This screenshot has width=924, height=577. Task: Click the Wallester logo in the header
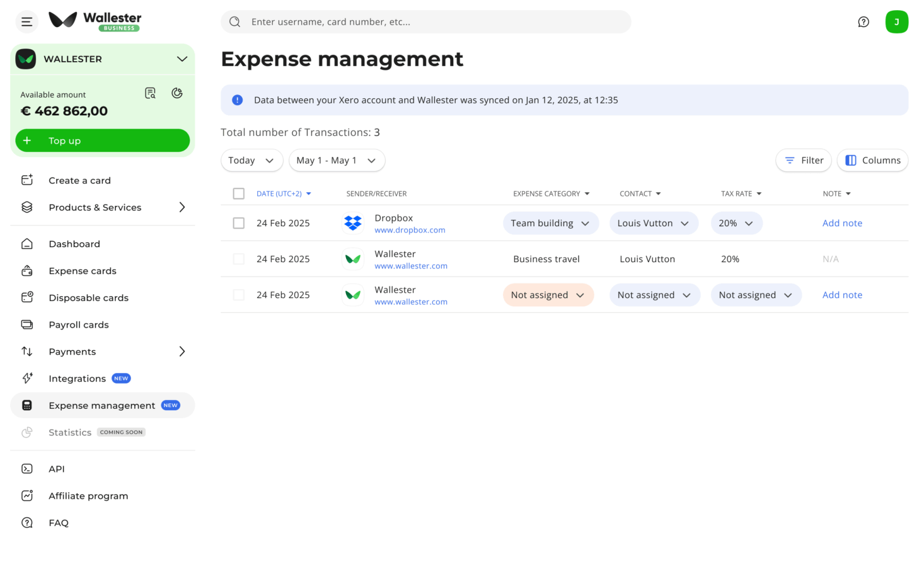tap(95, 21)
